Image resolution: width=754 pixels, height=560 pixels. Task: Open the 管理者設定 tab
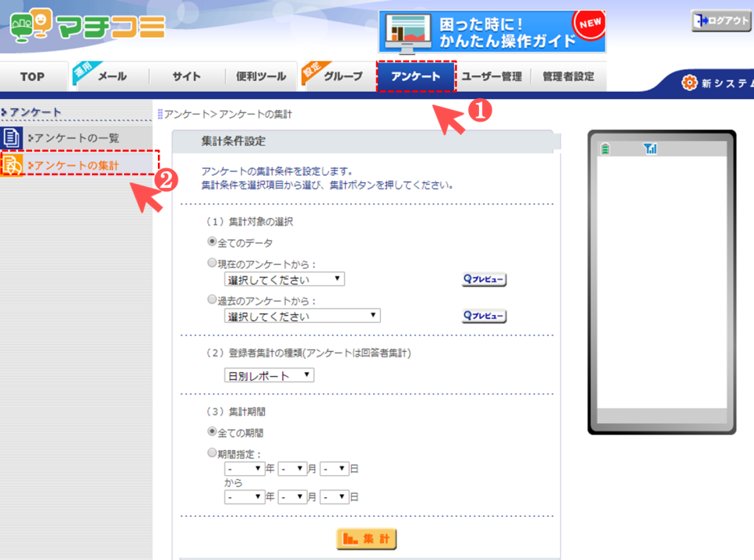[x=569, y=76]
